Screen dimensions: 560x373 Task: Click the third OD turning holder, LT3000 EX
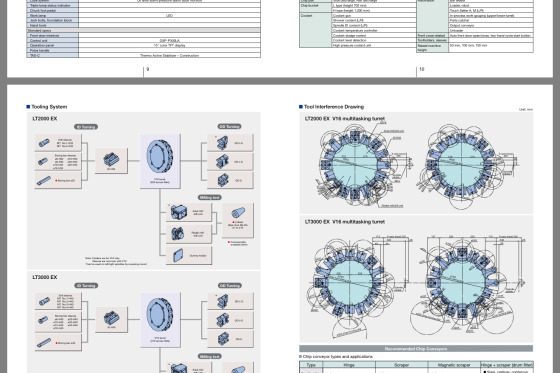[x=223, y=339]
